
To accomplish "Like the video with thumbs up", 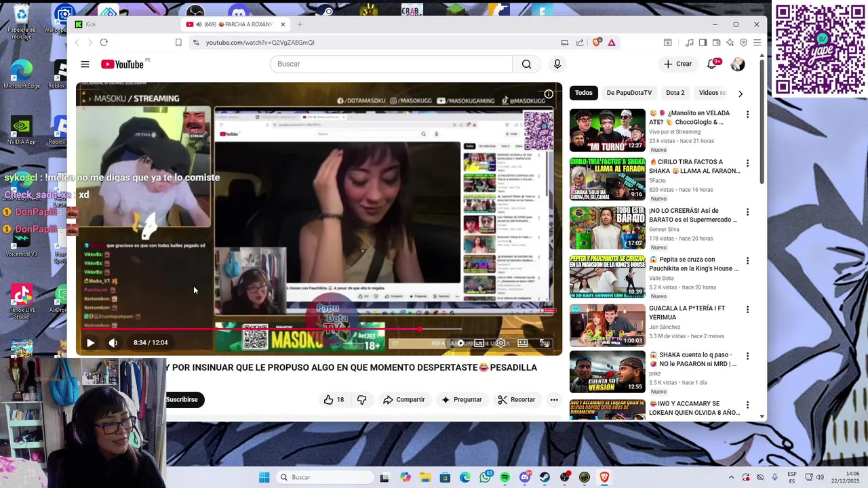I will (334, 400).
